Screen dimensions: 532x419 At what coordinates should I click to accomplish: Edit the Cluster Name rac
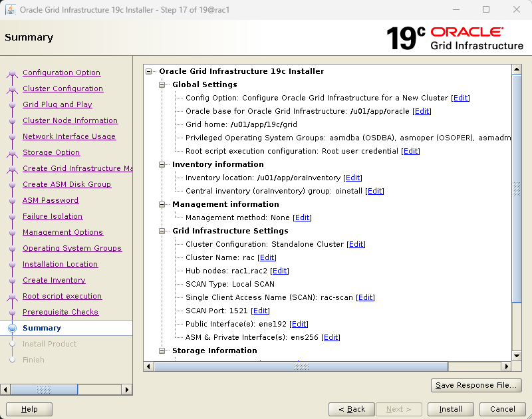pos(267,257)
